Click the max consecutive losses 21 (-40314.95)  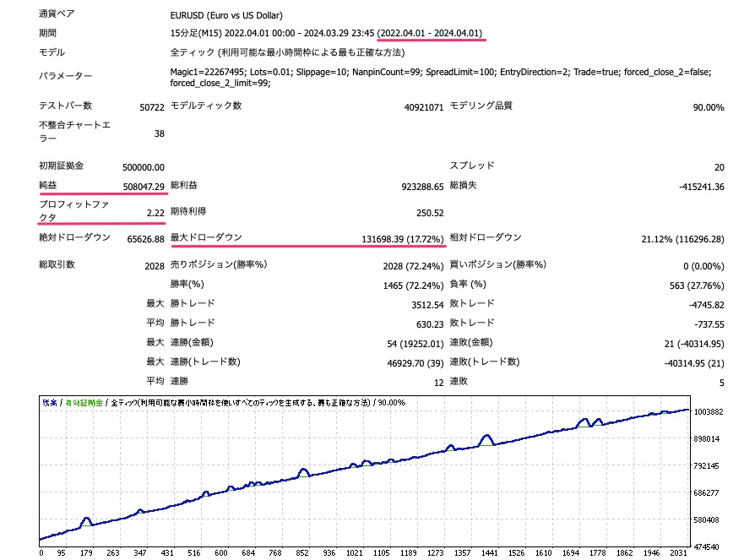click(x=694, y=344)
